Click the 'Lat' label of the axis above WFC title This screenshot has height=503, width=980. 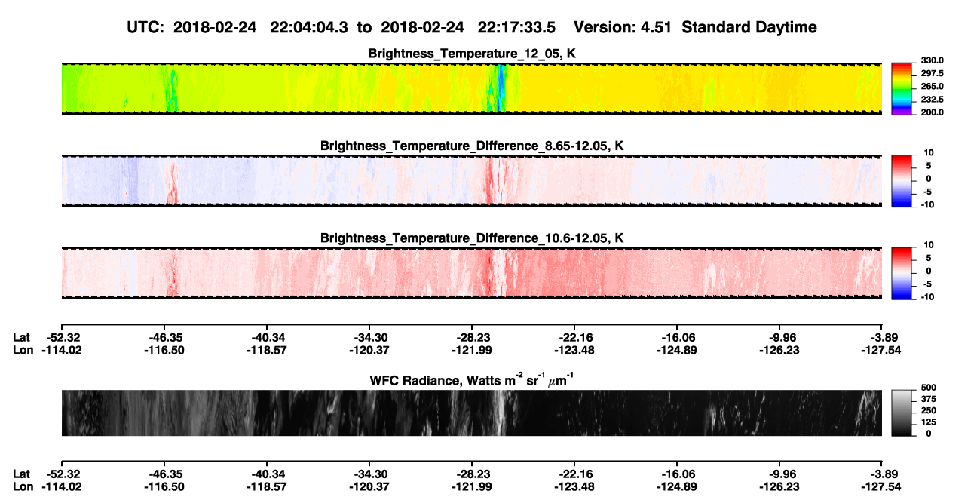21,337
